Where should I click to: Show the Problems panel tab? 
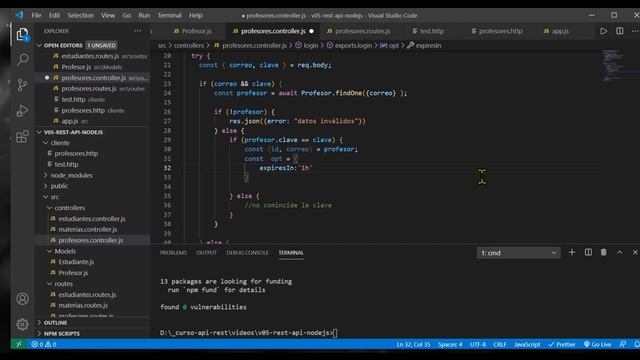click(x=173, y=253)
